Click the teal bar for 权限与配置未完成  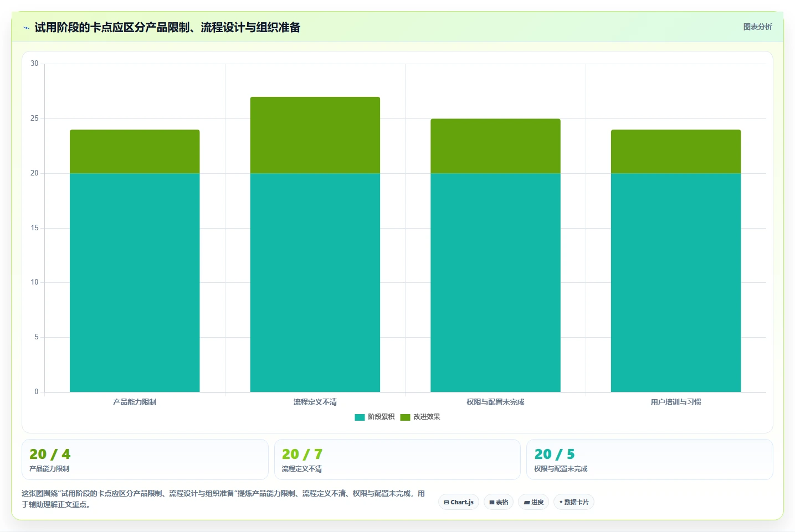(495, 282)
